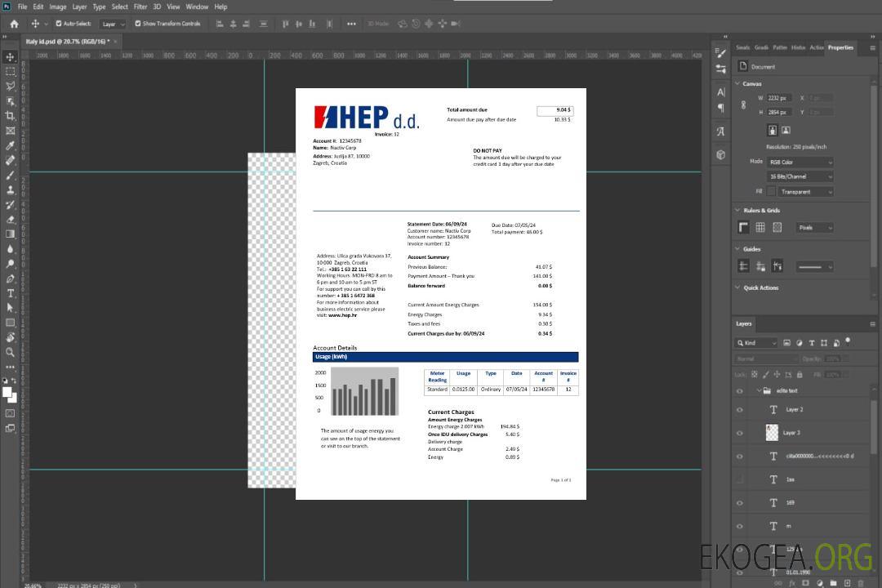
Task: Set canvas to portrait orientation
Action: click(773, 131)
